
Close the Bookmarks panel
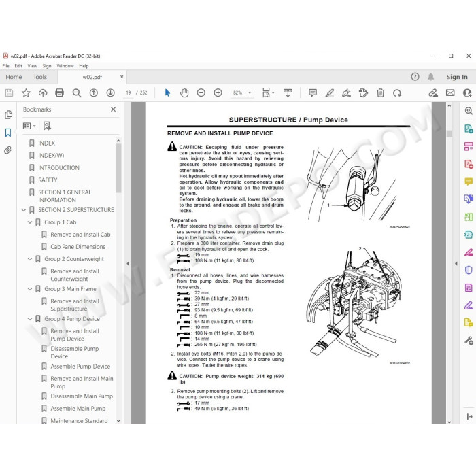click(x=114, y=109)
